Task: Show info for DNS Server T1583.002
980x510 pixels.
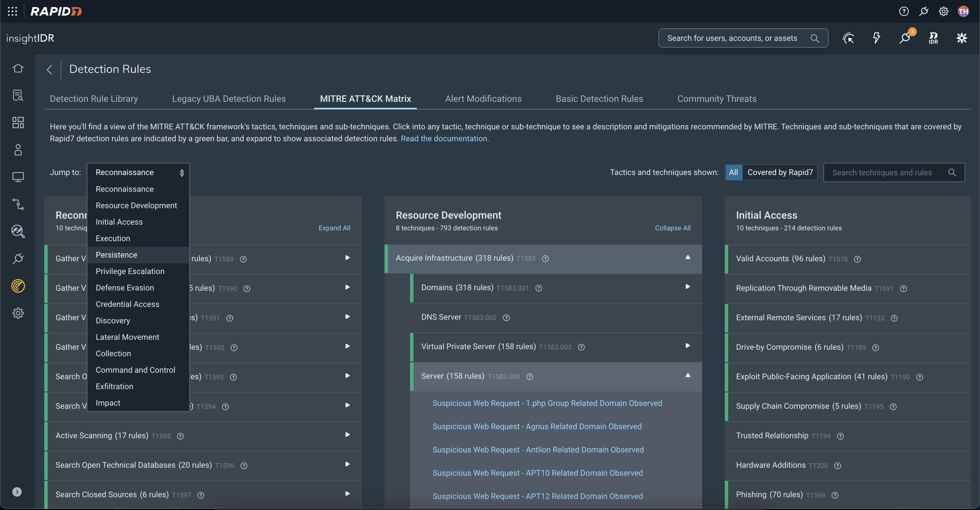Action: (506, 318)
